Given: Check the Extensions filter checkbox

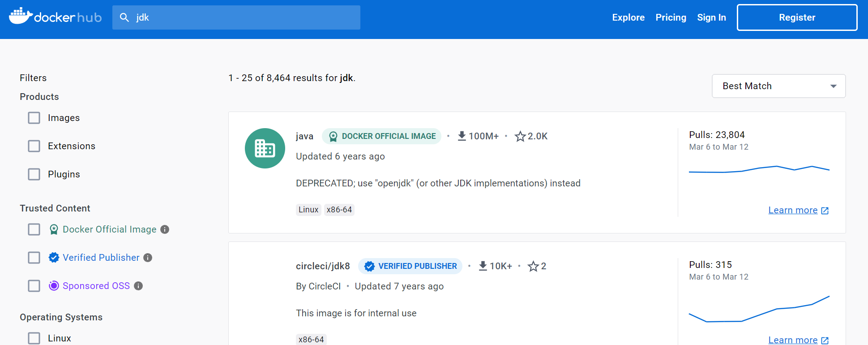Looking at the screenshot, I should point(34,146).
